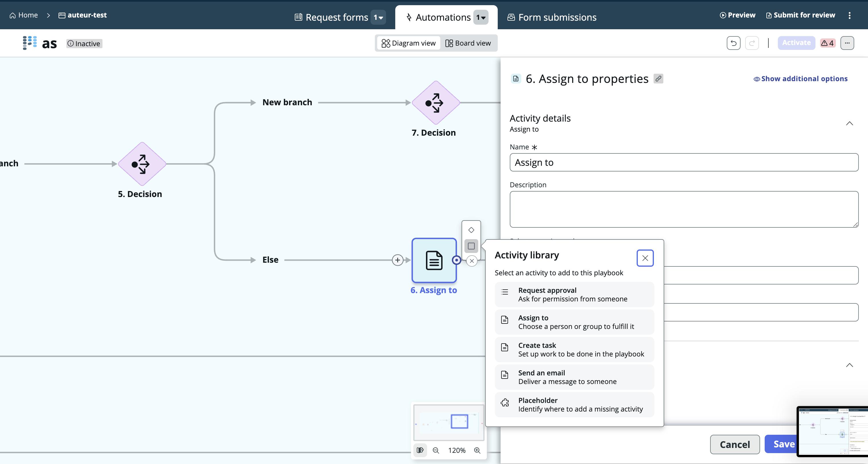Choose the Create task activity
The width and height of the screenshot is (868, 464).
(x=574, y=350)
